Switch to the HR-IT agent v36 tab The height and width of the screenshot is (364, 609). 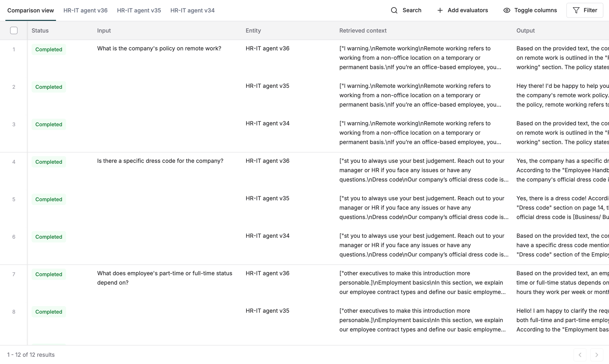point(85,10)
